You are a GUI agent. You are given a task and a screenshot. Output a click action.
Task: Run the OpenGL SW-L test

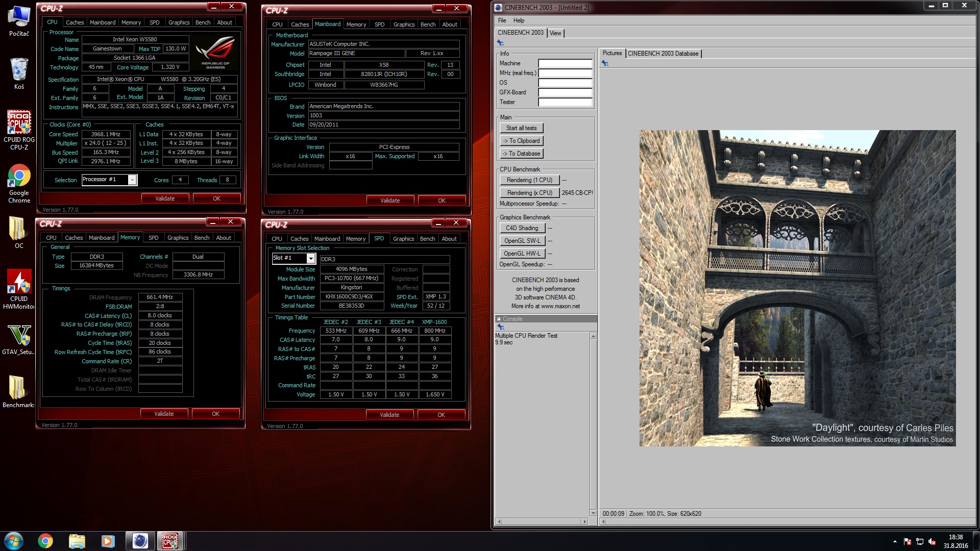(x=522, y=241)
